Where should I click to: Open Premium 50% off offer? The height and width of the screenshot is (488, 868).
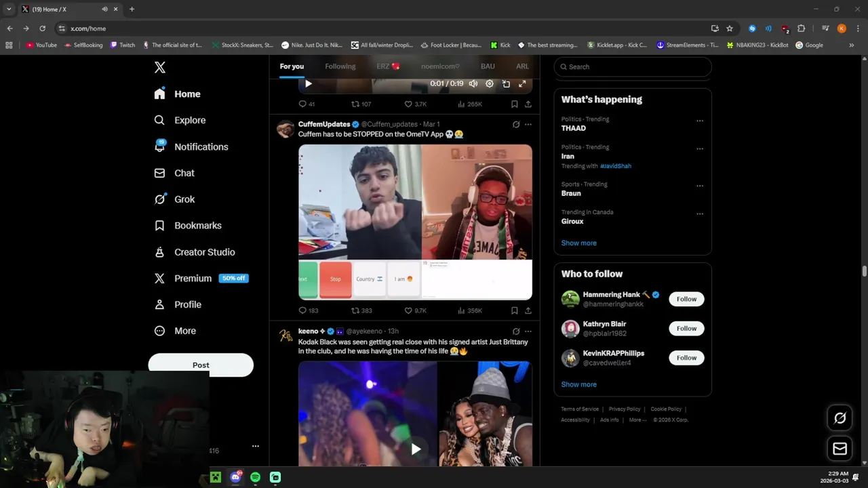tap(201, 279)
